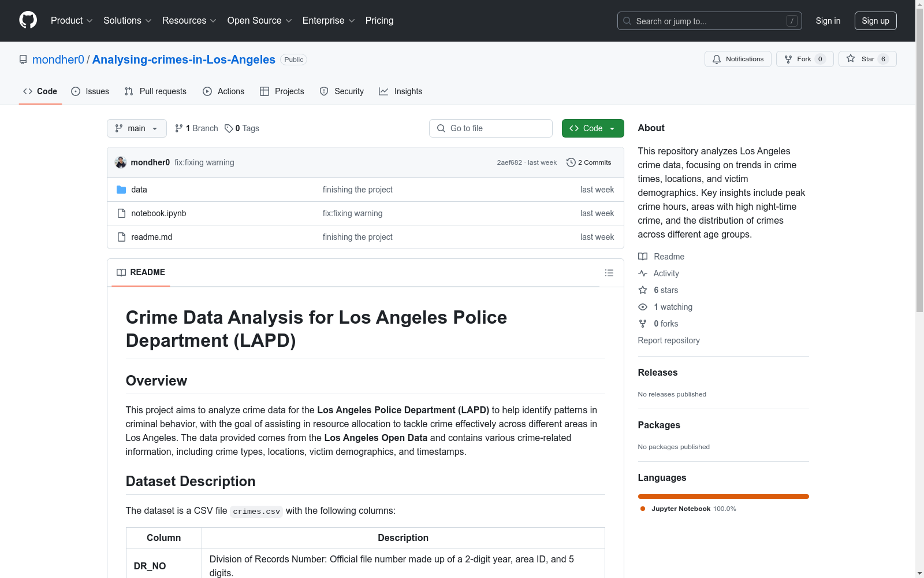Open the 2 Commits link
Screen dimensions: 924x578
(589, 162)
